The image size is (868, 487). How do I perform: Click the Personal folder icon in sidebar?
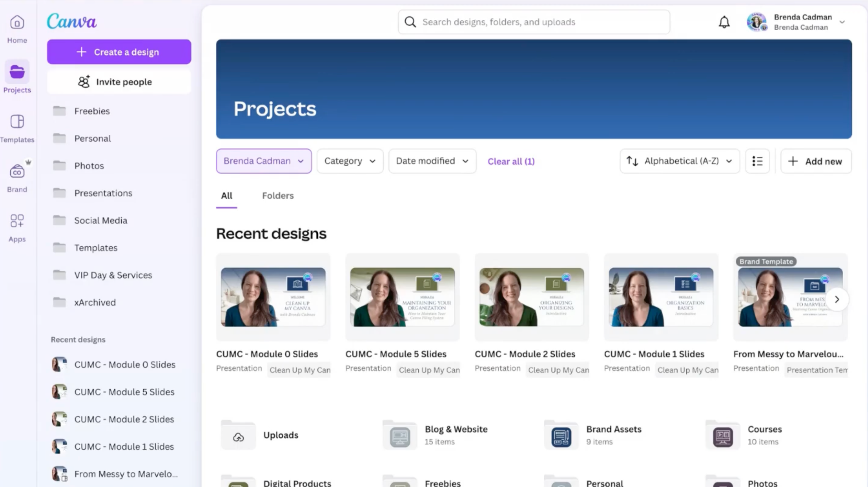pyautogui.click(x=59, y=138)
